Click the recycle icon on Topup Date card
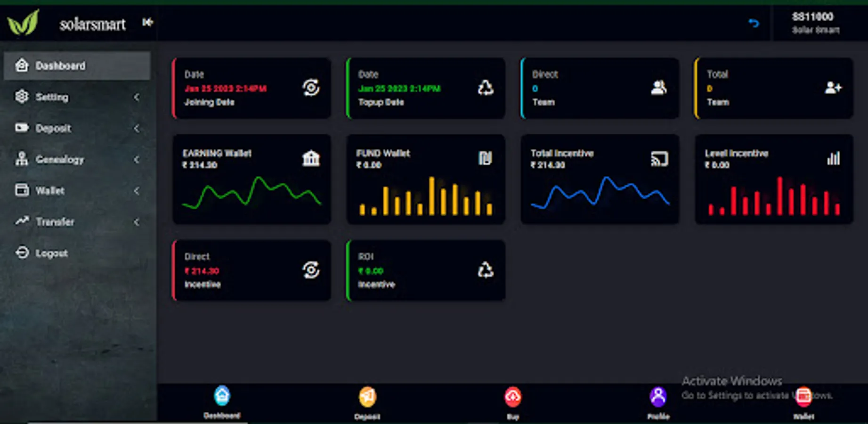This screenshot has width=868, height=424. [485, 88]
